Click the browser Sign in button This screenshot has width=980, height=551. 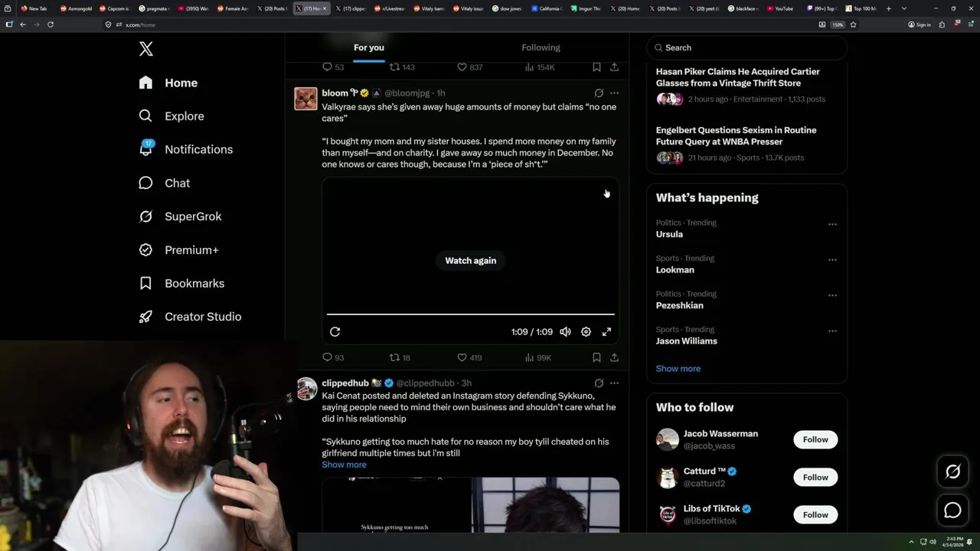pos(920,24)
